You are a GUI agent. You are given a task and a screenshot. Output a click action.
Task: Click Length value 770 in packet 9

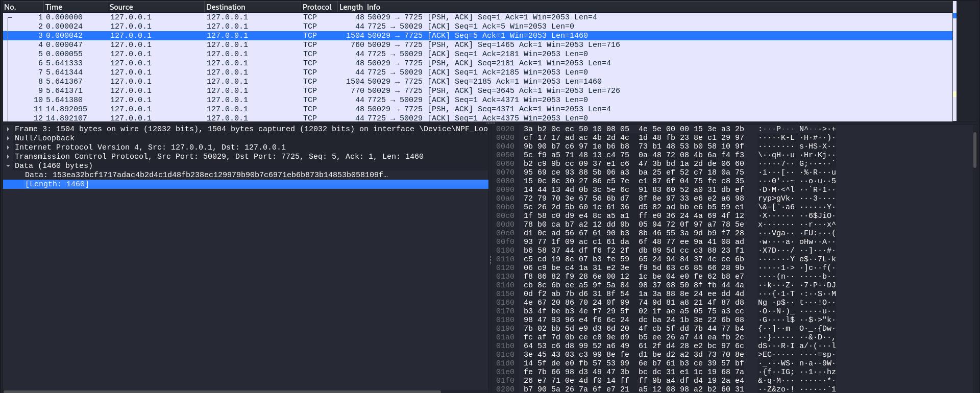click(x=357, y=91)
